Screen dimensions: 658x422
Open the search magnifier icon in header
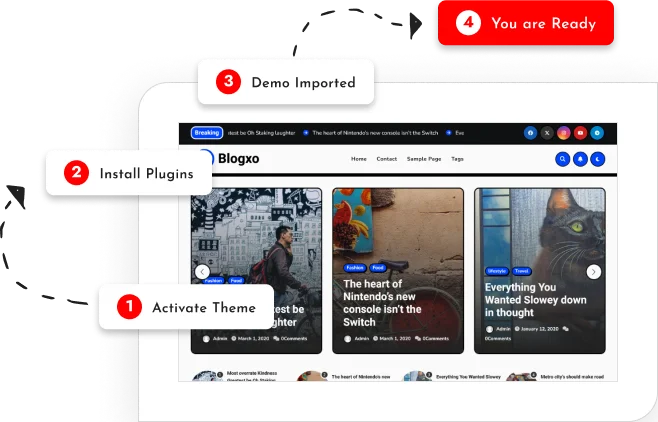(562, 159)
